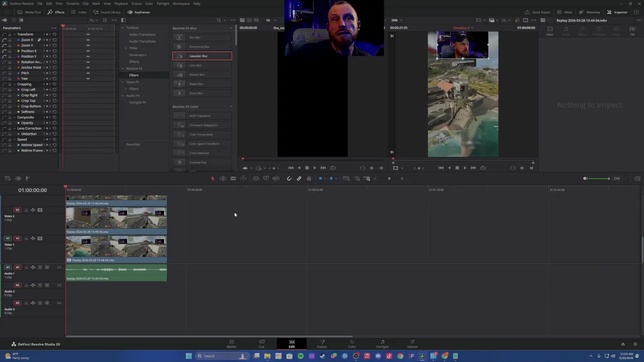Mute the Audio 2 track
This screenshot has width=644, height=362.
click(47, 285)
